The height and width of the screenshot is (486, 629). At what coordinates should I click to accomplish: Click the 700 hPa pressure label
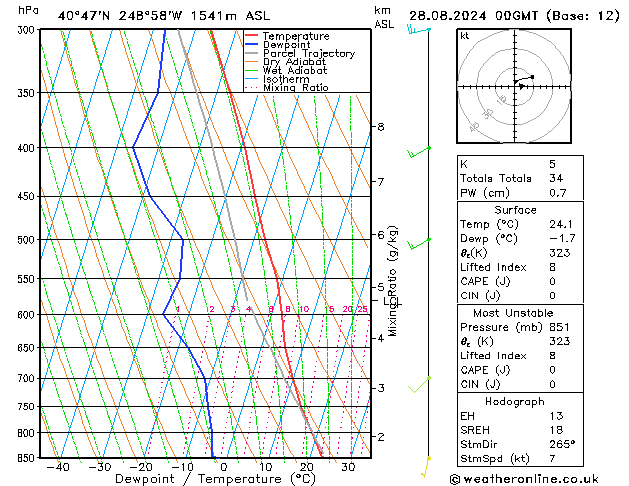[x=28, y=379]
